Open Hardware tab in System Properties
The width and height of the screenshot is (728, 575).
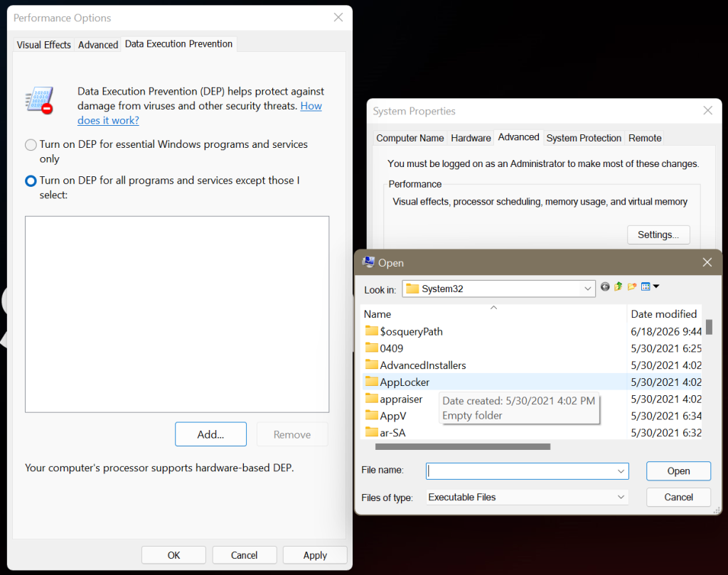click(471, 139)
